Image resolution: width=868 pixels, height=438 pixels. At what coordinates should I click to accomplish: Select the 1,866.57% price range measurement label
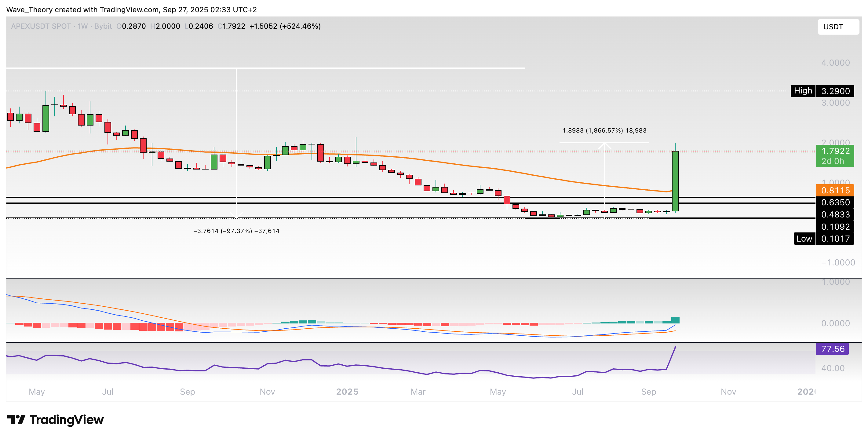(604, 130)
